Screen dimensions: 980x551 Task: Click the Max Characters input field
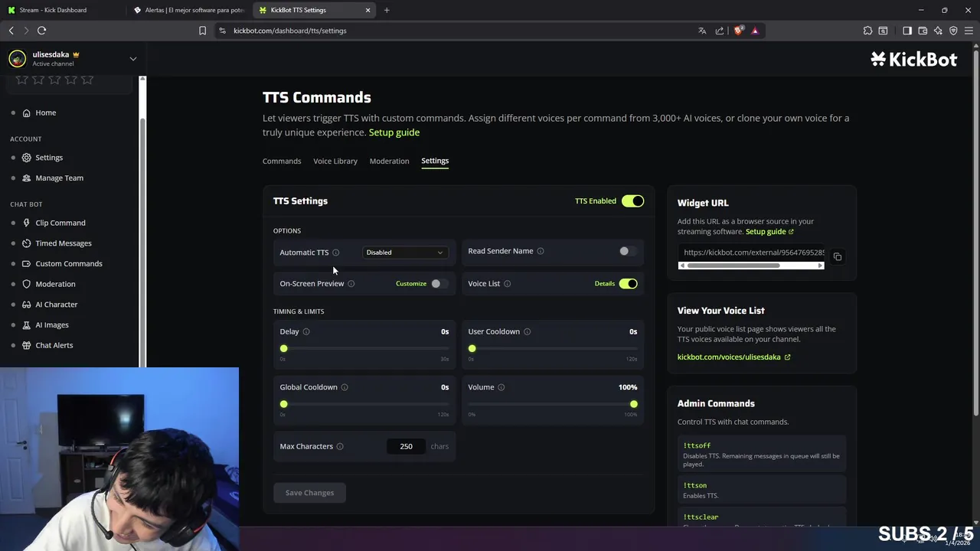tap(406, 446)
